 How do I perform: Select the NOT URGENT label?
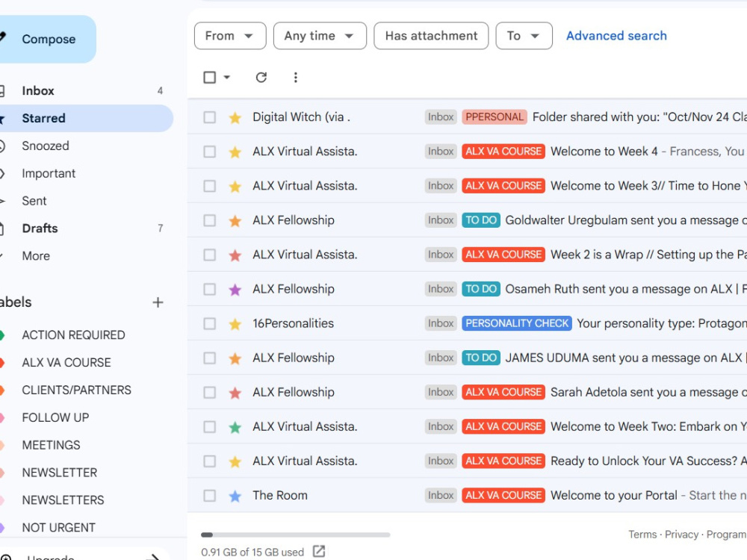coord(58,528)
